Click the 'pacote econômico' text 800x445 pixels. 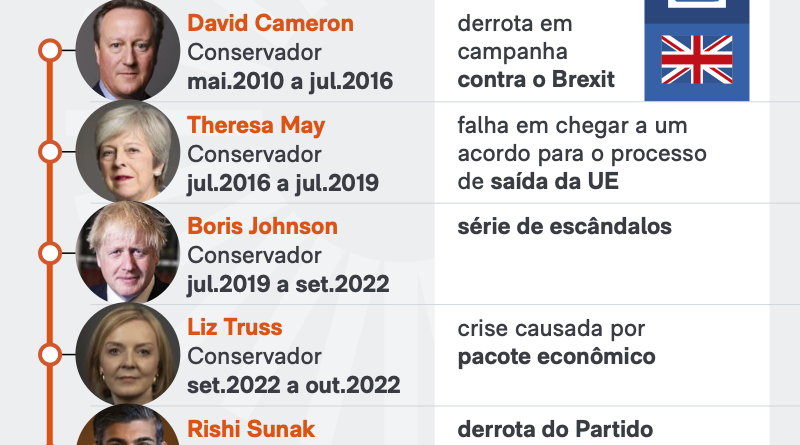pyautogui.click(x=556, y=357)
